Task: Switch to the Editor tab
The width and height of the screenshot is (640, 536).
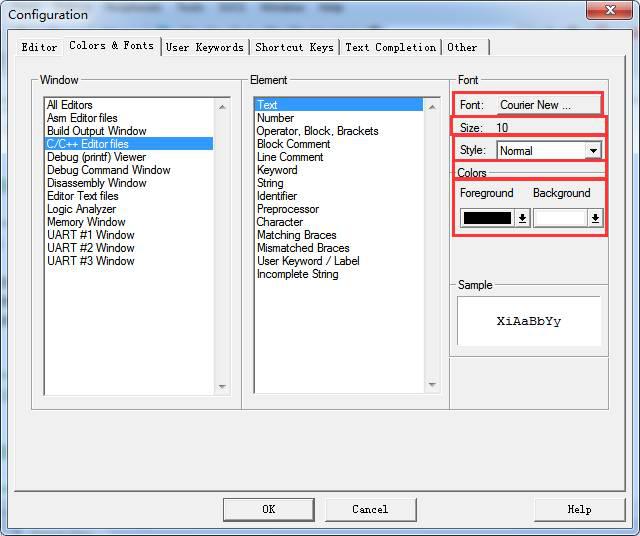Action: (x=39, y=47)
